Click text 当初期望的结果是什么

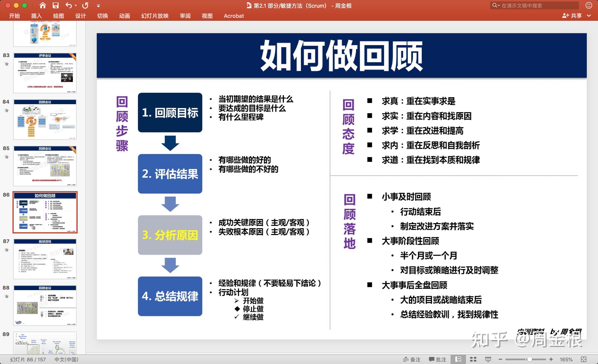pos(256,99)
